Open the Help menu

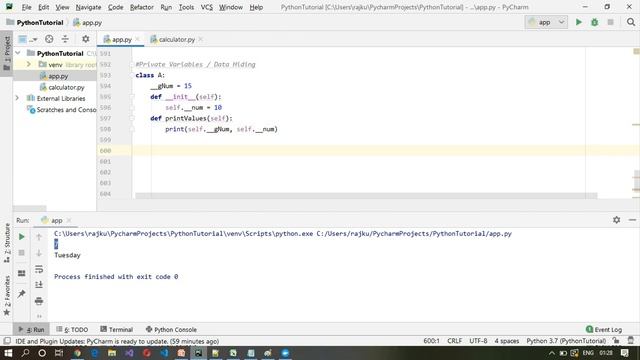[256, 7]
